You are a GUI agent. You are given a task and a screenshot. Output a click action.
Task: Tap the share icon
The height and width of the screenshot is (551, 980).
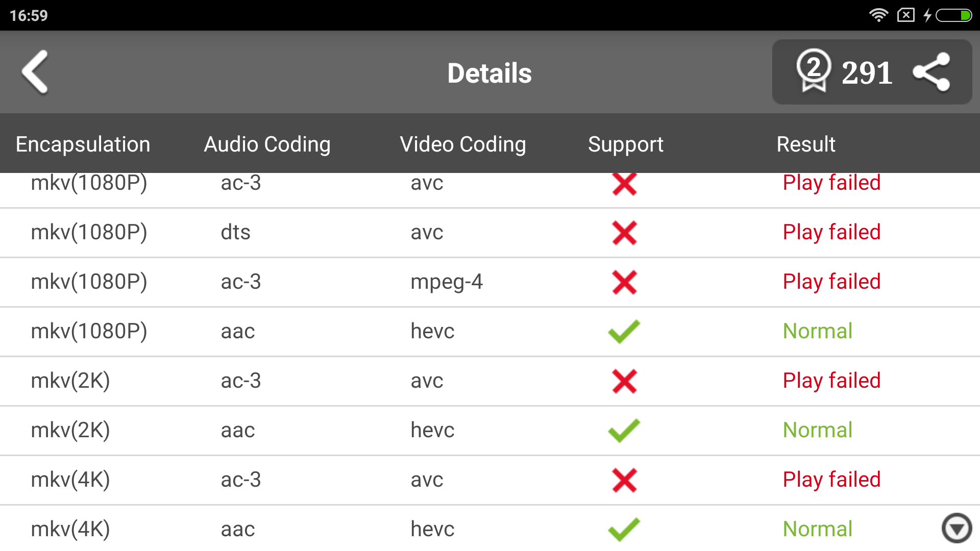point(932,72)
